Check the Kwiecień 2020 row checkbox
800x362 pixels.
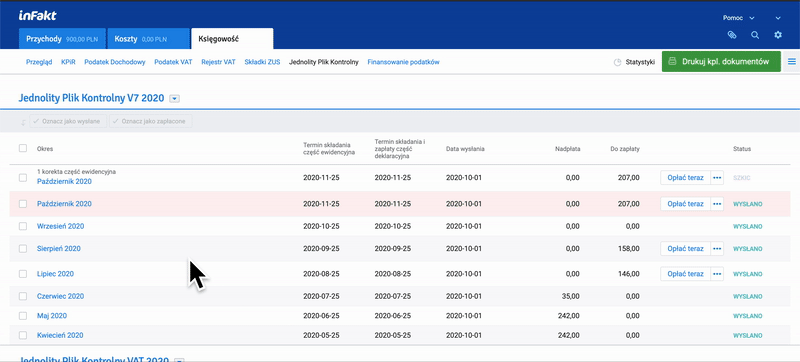tap(23, 335)
